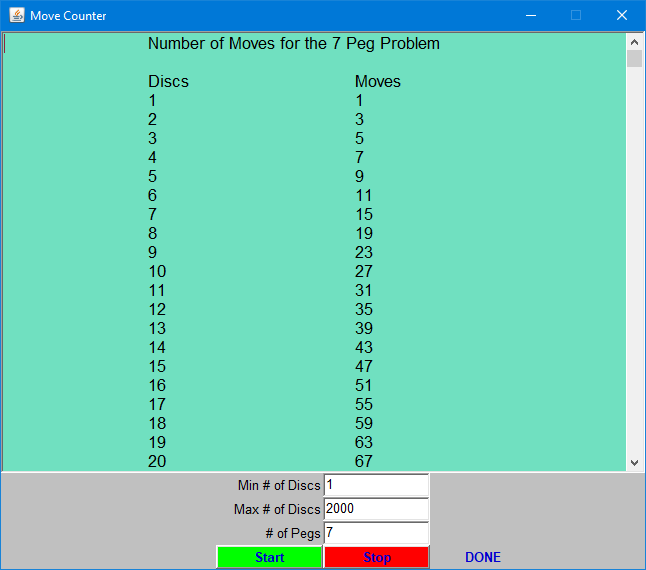
Task: Click the scrollbar up arrow
Action: pos(634,41)
